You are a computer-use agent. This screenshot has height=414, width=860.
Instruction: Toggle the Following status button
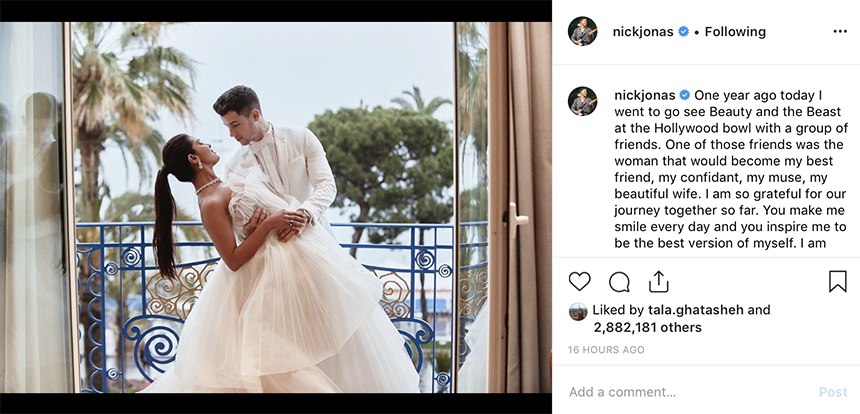point(735,32)
